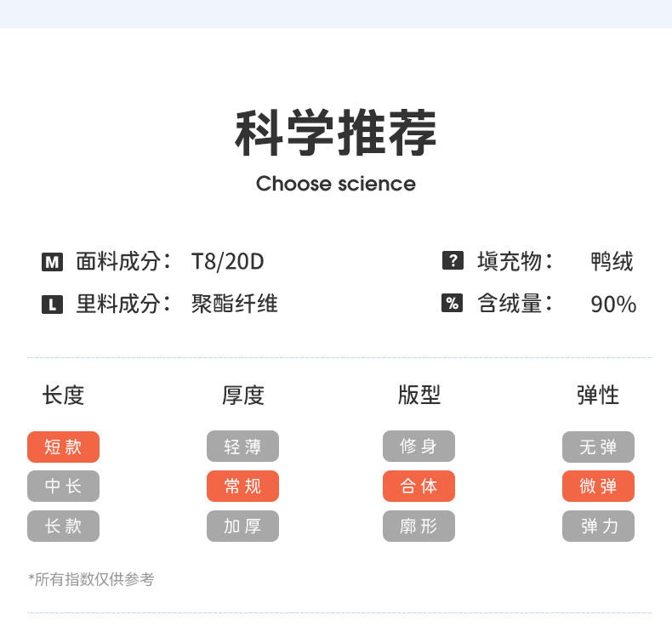Click the question mark filling icon
Screen dimensions: 672x632
tap(453, 261)
